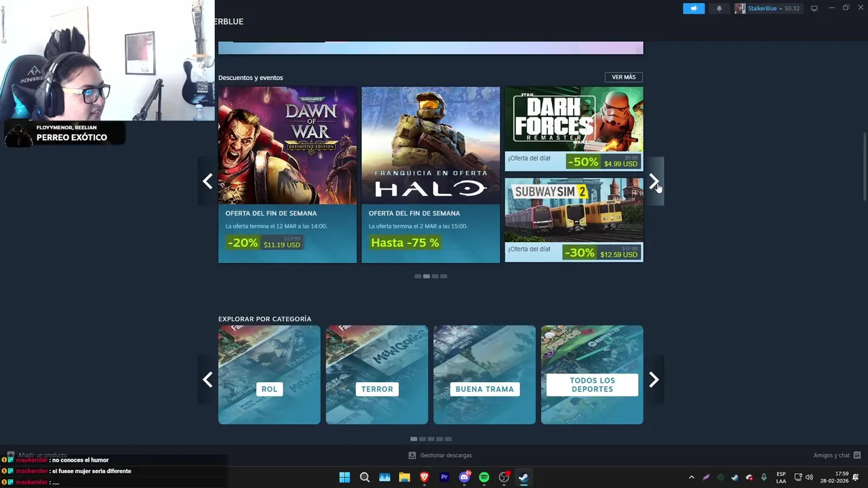
Task: Click the Steam taskbar icon
Action: pyautogui.click(x=524, y=477)
